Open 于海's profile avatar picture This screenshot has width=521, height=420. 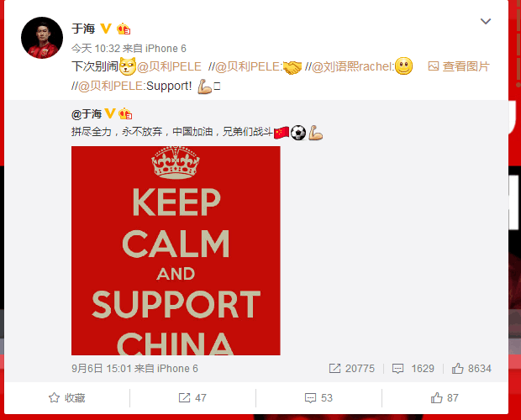click(x=42, y=38)
